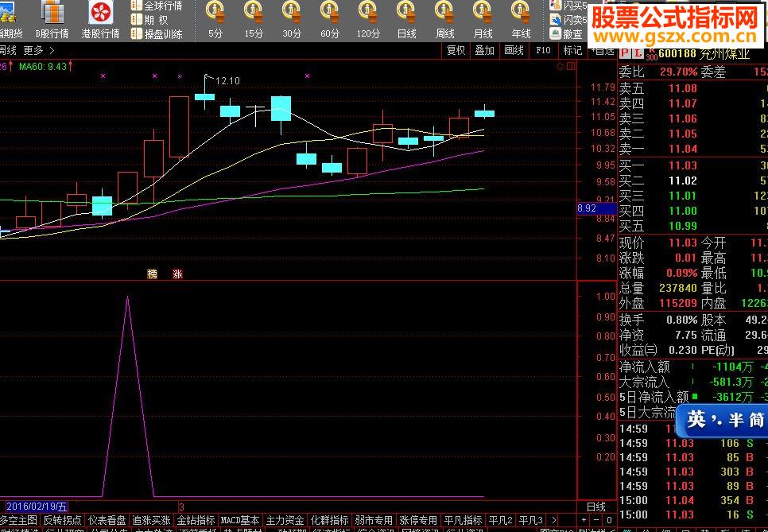
Task: Select the 仪表看盘 indicator tab
Action: coord(107,520)
